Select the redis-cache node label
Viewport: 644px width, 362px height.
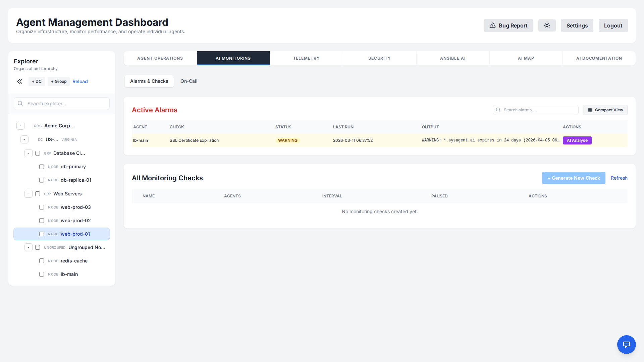pos(74,261)
